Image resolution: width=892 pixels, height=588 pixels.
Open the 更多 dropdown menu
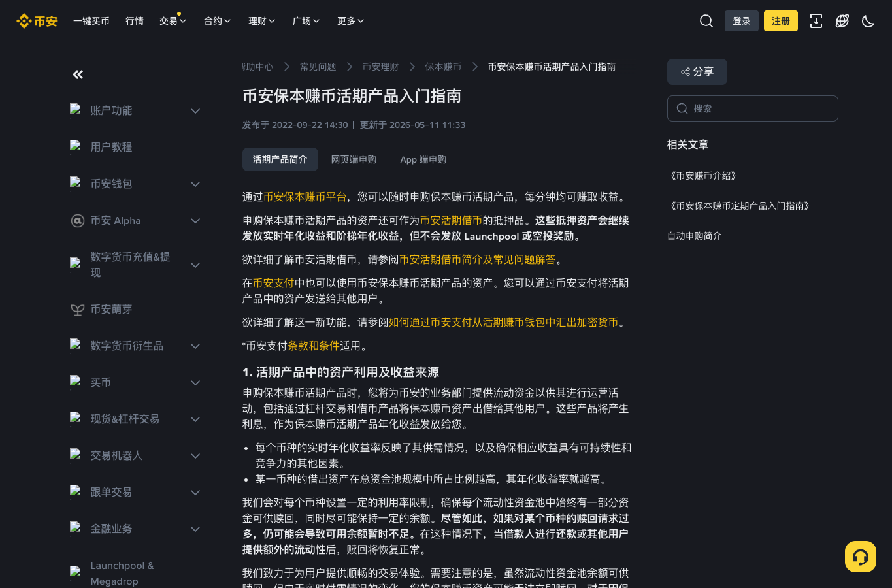[x=351, y=21]
